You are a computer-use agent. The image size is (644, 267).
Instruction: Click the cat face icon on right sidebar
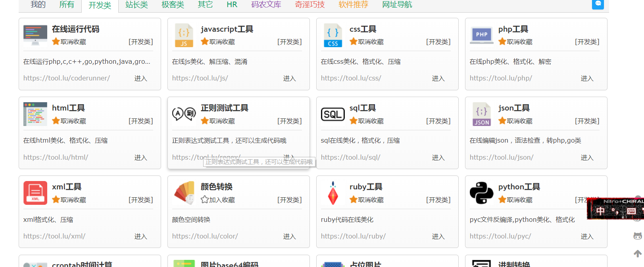(638, 236)
